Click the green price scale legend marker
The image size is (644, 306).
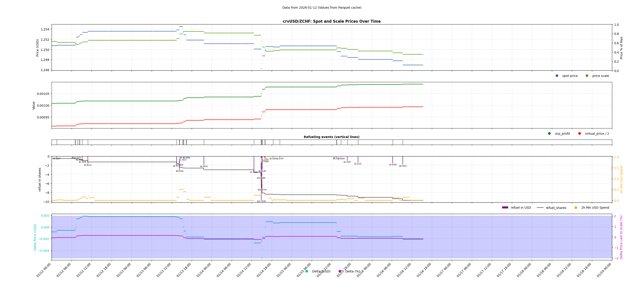[x=587, y=76]
